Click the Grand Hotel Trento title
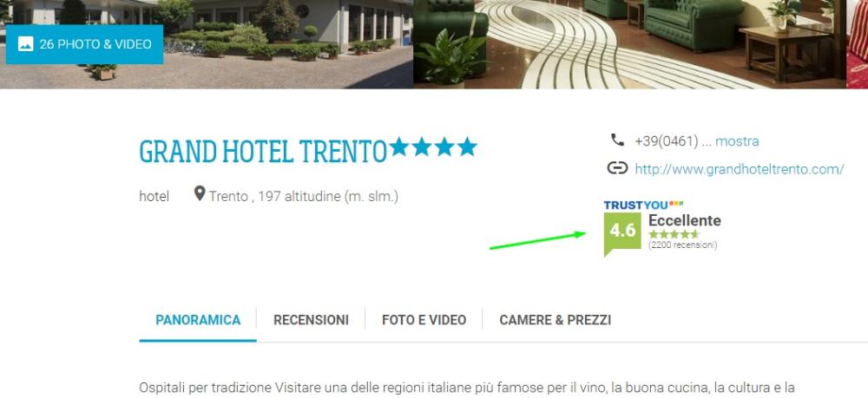The image size is (868, 398). (x=263, y=151)
